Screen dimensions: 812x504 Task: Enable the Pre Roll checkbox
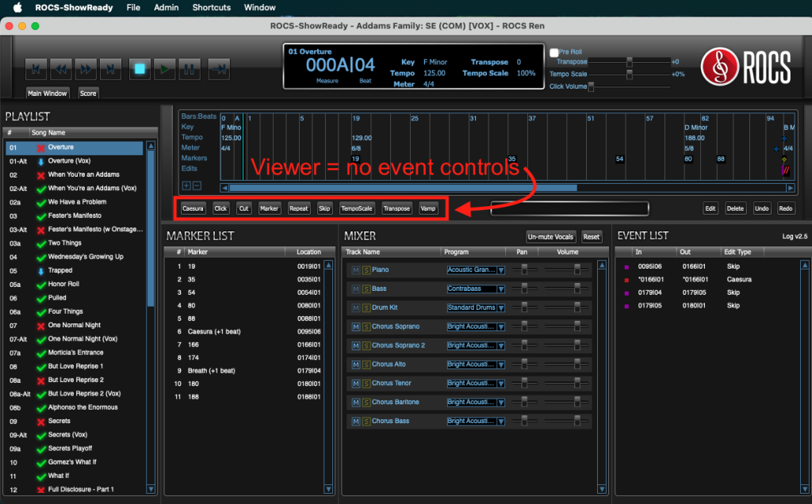pyautogui.click(x=554, y=52)
